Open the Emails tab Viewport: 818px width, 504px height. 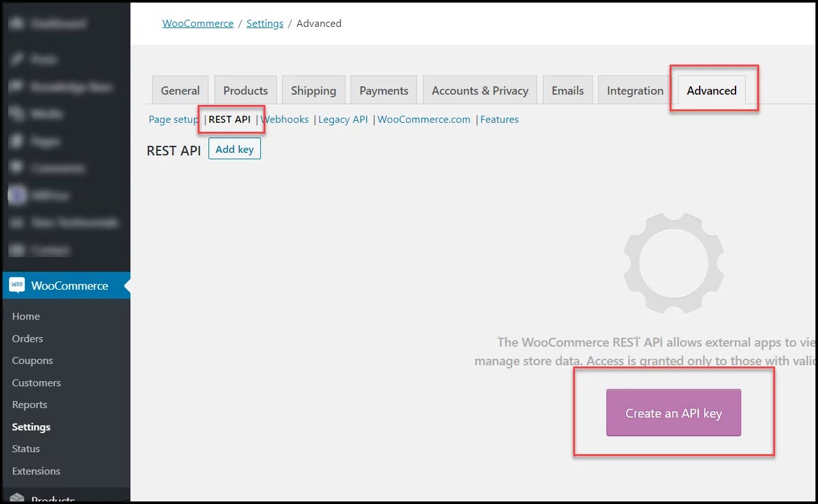tap(568, 90)
